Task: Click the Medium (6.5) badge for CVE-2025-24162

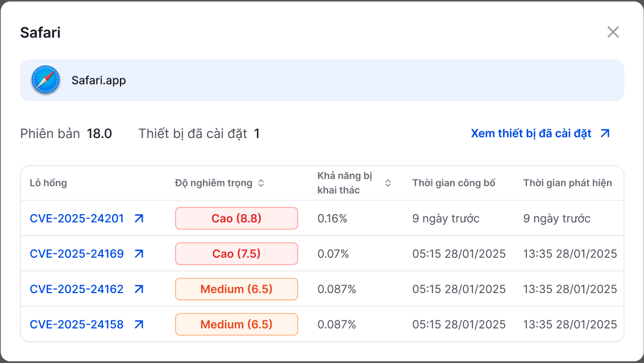Action: (236, 289)
